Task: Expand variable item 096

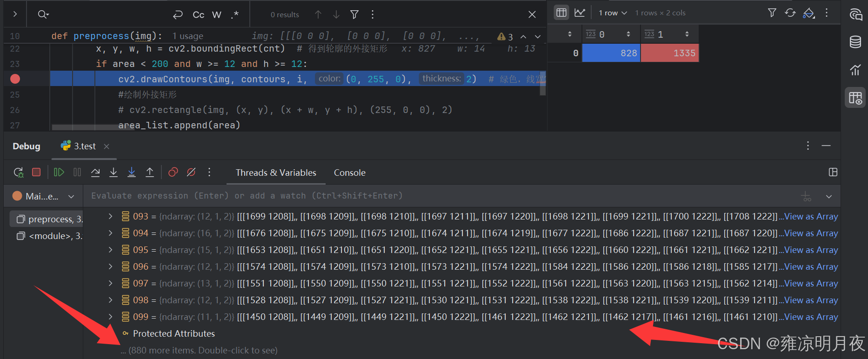Action: point(110,266)
